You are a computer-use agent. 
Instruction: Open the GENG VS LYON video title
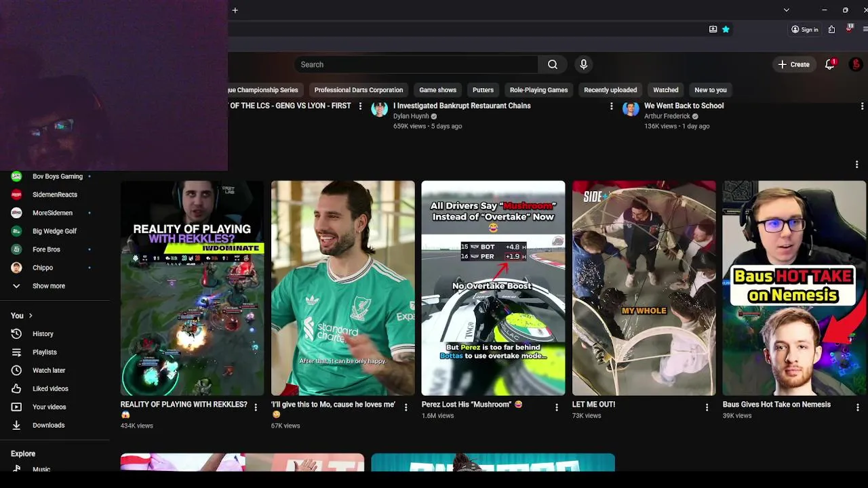(x=290, y=106)
